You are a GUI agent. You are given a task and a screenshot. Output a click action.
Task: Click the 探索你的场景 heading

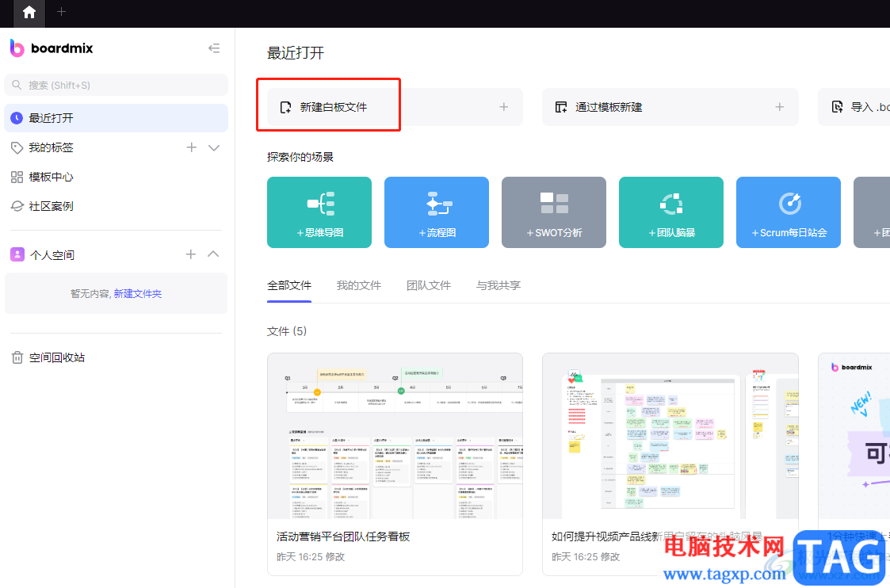[300, 157]
